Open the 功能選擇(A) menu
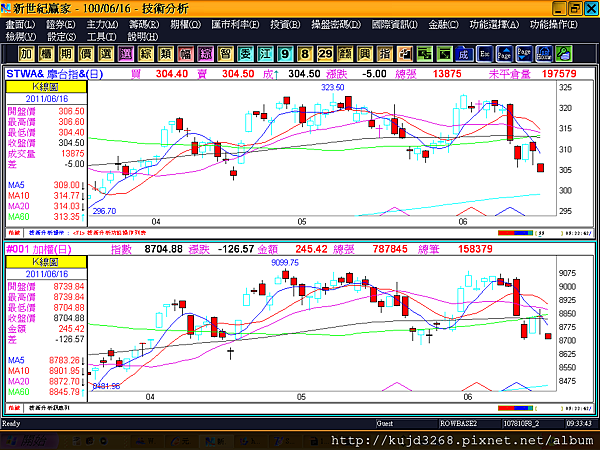 494,25
